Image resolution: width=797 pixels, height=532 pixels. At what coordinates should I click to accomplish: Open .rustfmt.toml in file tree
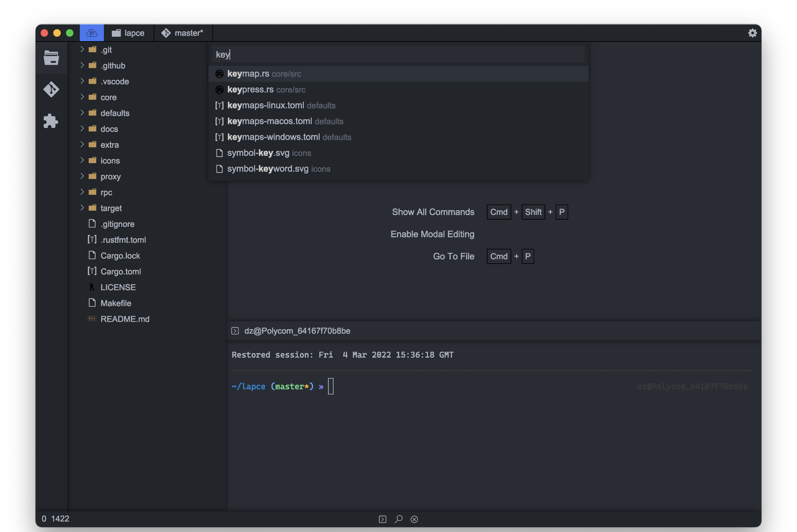pyautogui.click(x=123, y=240)
